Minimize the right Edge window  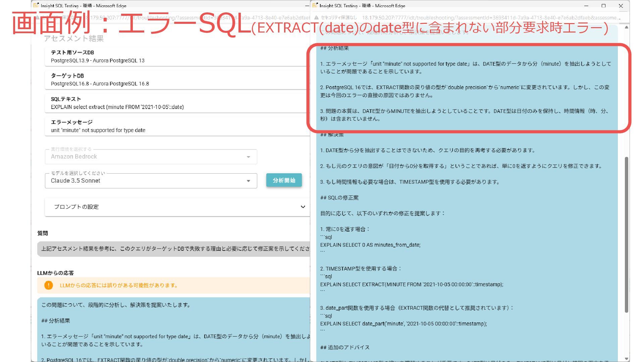[x=586, y=6]
